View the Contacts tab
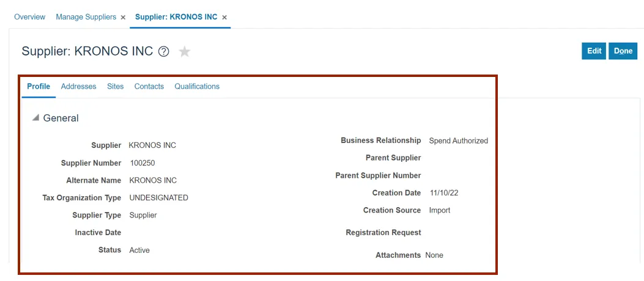The width and height of the screenshot is (644, 281). tap(149, 87)
